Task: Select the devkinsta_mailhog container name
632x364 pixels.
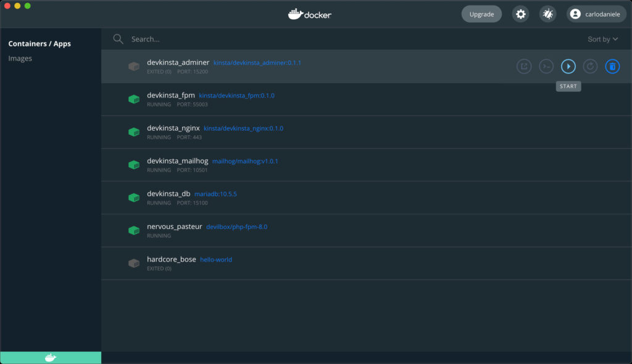Action: [177, 161]
